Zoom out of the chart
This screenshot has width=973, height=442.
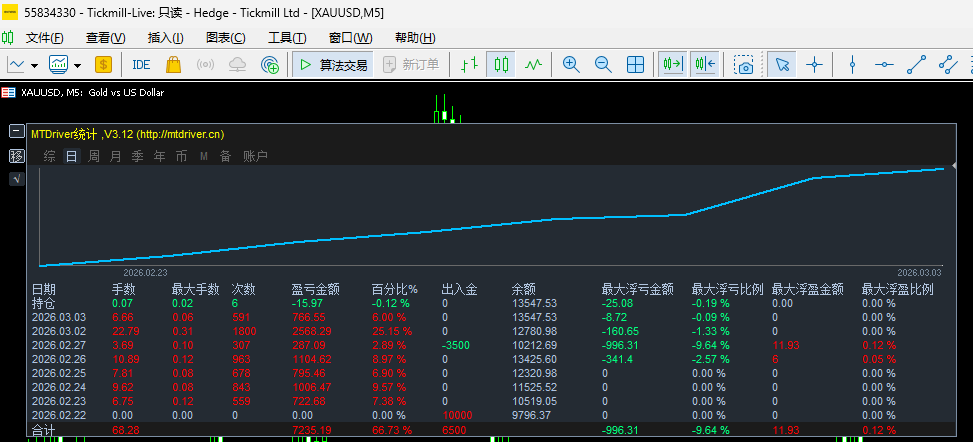click(603, 64)
